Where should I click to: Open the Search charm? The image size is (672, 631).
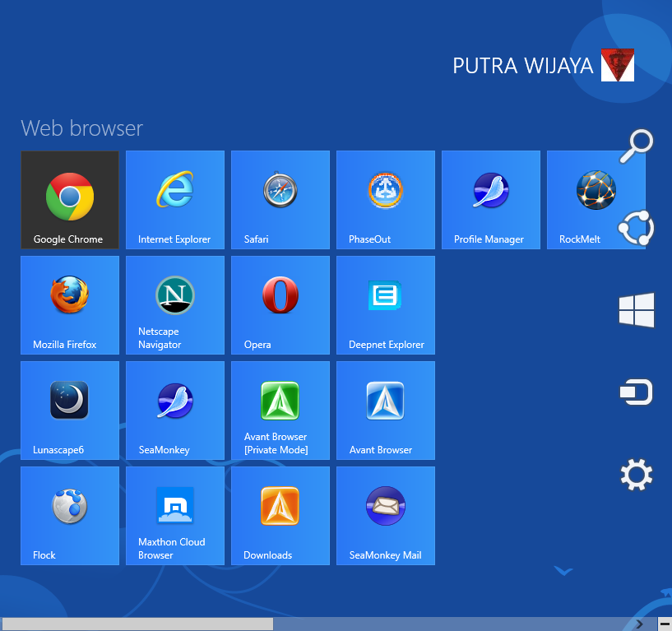click(636, 146)
